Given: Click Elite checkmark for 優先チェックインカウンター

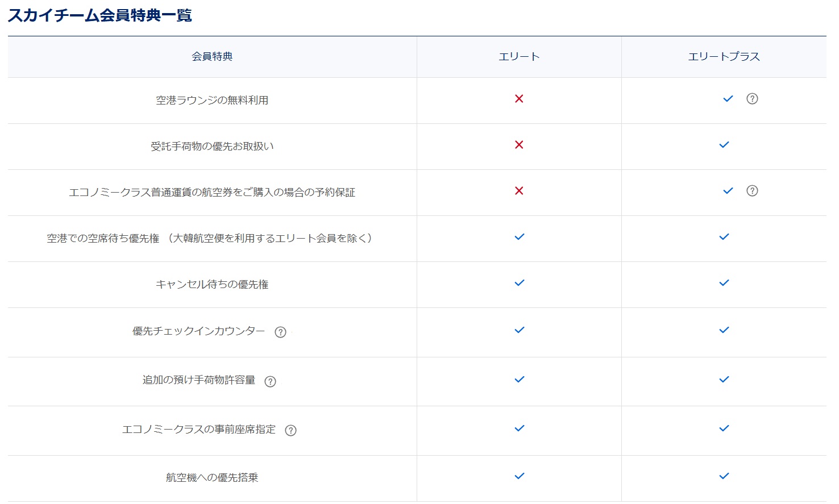Looking at the screenshot, I should [x=519, y=330].
